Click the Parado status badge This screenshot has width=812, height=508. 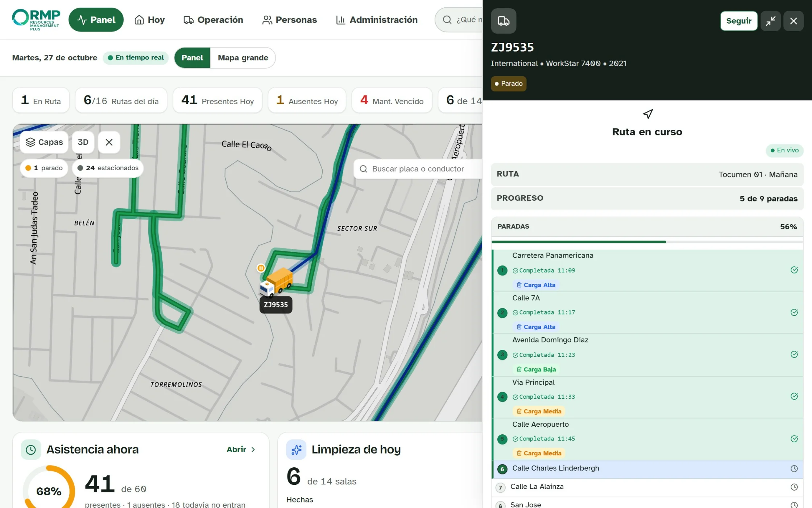coord(509,84)
